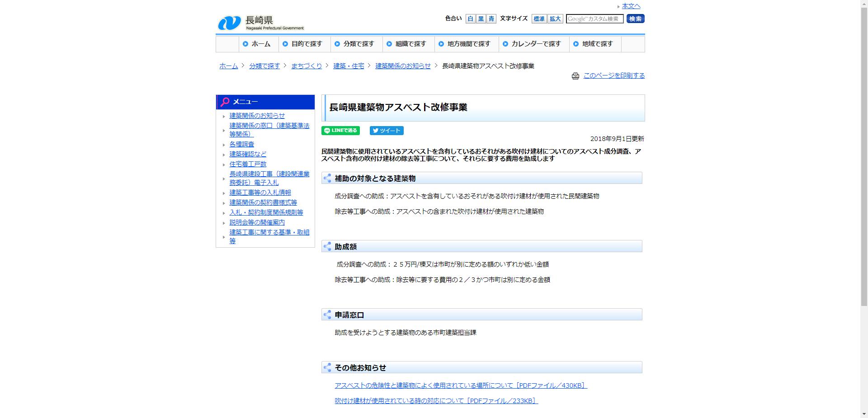Click the 助成額 section heading icon

[328, 246]
